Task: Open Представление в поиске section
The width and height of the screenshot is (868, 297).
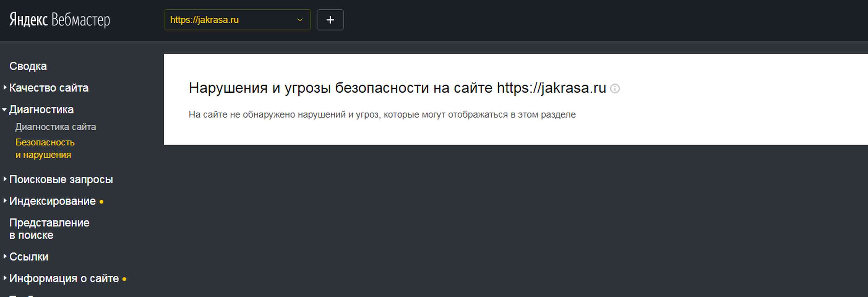Action: tap(49, 229)
